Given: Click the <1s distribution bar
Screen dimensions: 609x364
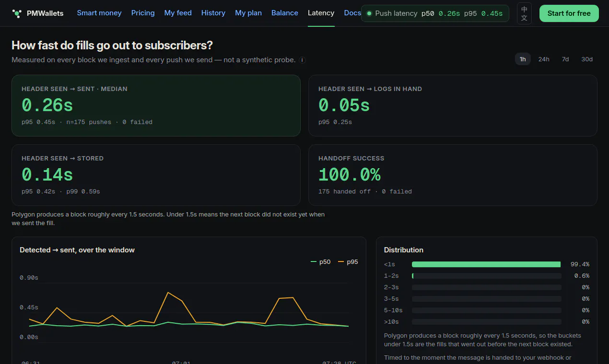Looking at the screenshot, I should (x=486, y=264).
